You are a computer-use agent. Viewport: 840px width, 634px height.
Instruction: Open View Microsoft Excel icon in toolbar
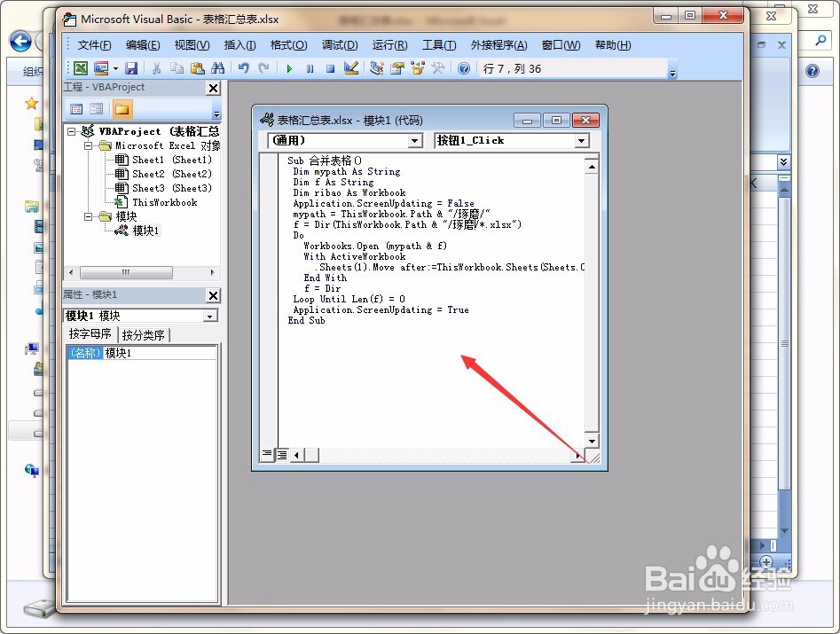81,68
